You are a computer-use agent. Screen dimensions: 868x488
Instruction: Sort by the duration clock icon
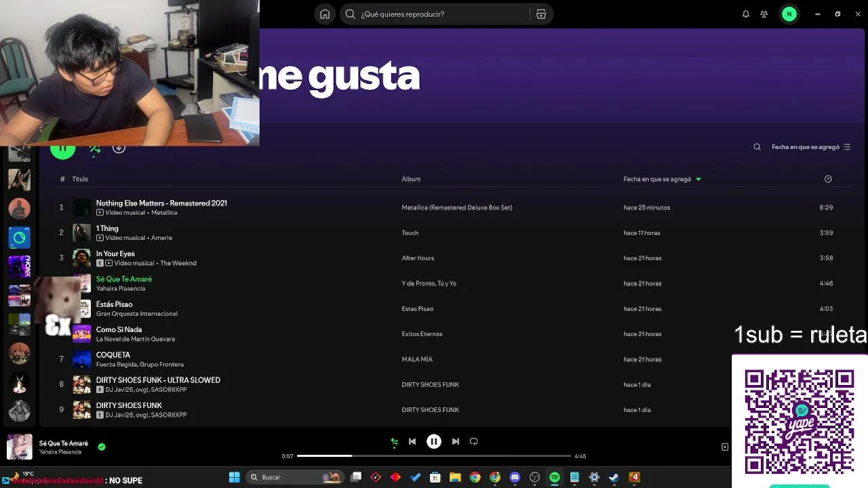coord(828,179)
